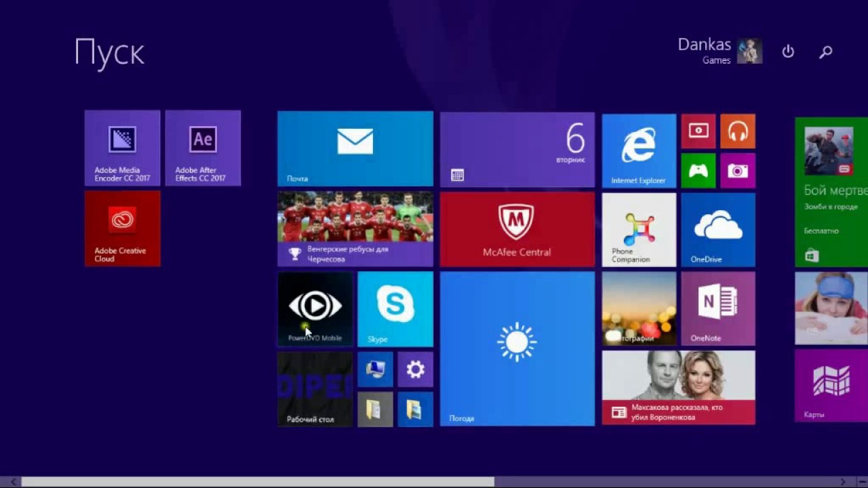This screenshot has width=868, height=488.
Task: Open the calendar tile showing 6 вторник
Action: pyautogui.click(x=517, y=150)
